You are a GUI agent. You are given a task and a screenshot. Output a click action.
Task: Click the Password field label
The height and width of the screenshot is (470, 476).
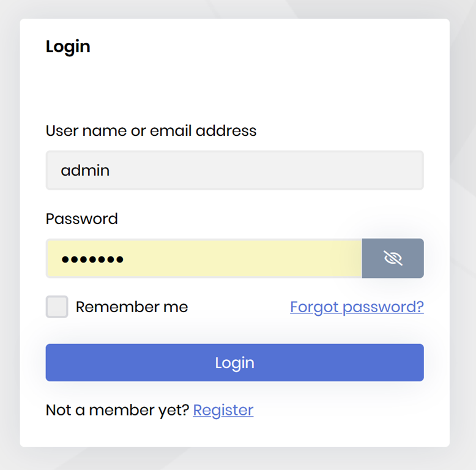(x=82, y=218)
